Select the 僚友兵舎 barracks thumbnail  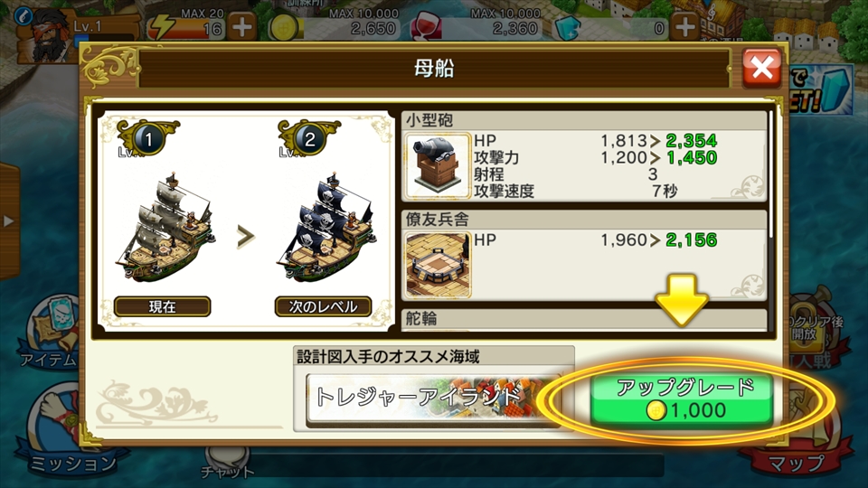(x=438, y=265)
